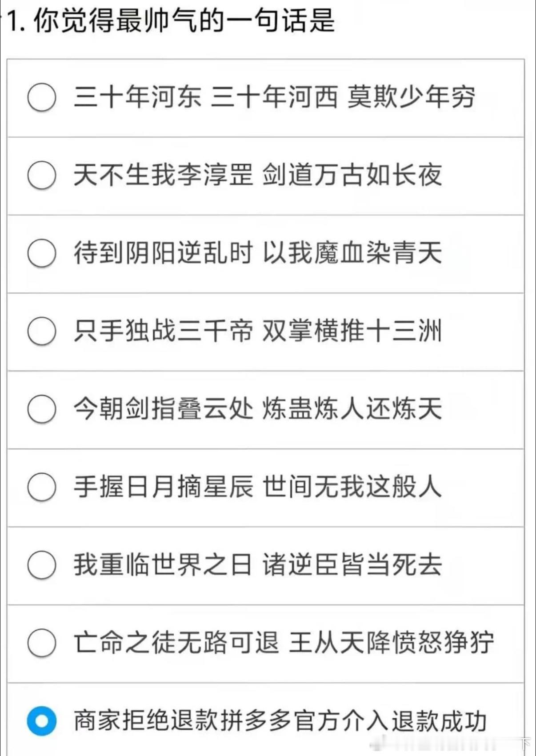The height and width of the screenshot is (756, 536).
Task: Click the option text 王从天降愤怒狰狞
Action: click(x=391, y=643)
